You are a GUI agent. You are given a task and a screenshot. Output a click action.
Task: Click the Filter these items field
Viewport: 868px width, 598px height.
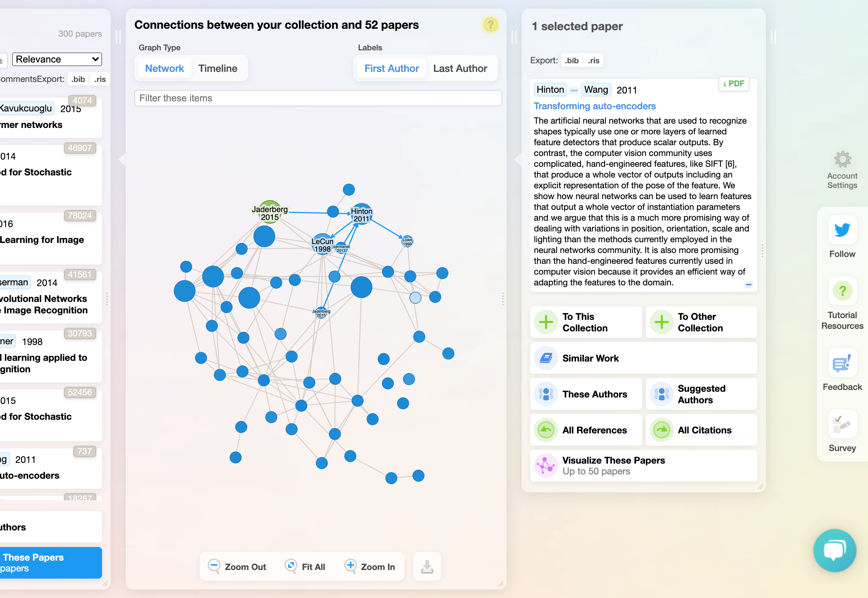(318, 98)
